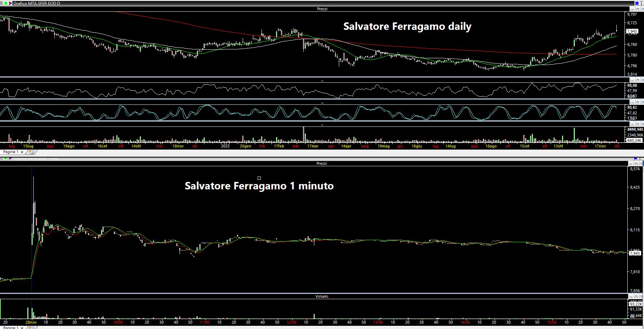Click the 7,945 last price label on 1-minute chart
Image resolution: width=644 pixels, height=329 pixels.
pyautogui.click(x=635, y=253)
